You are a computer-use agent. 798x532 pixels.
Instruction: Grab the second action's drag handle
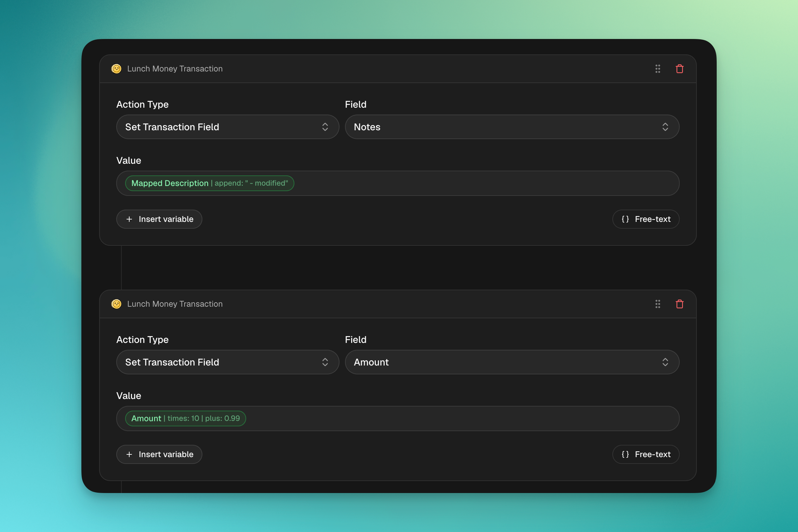pyautogui.click(x=657, y=304)
